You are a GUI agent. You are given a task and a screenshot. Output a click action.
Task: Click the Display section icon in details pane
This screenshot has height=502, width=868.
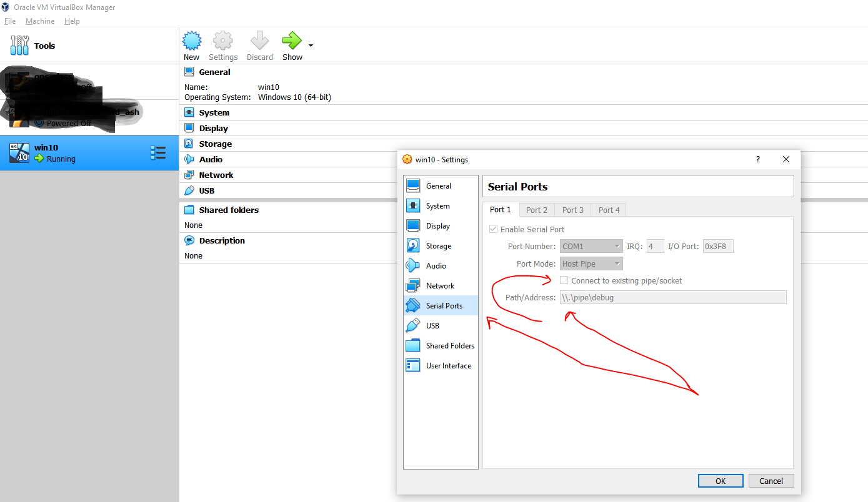coord(189,128)
